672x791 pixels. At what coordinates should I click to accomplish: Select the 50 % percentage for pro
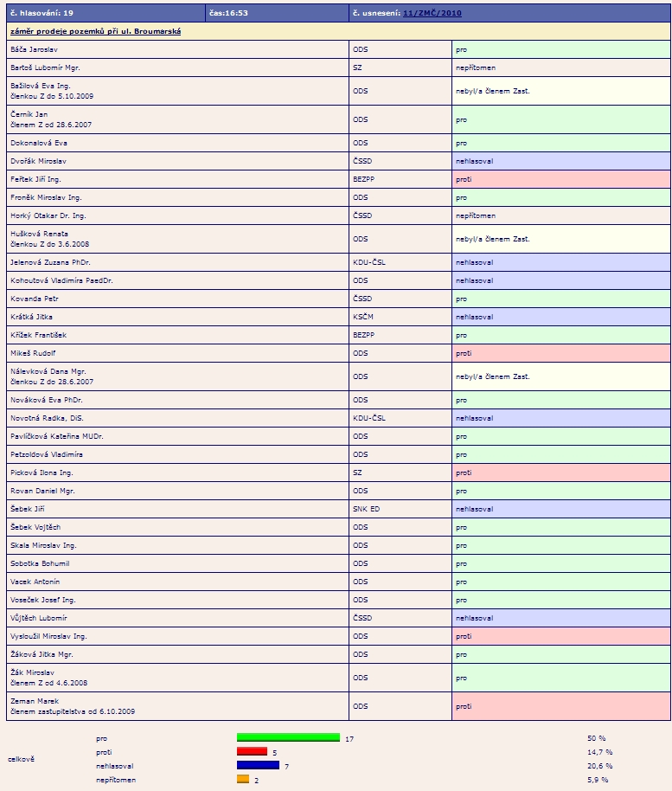pyautogui.click(x=597, y=738)
